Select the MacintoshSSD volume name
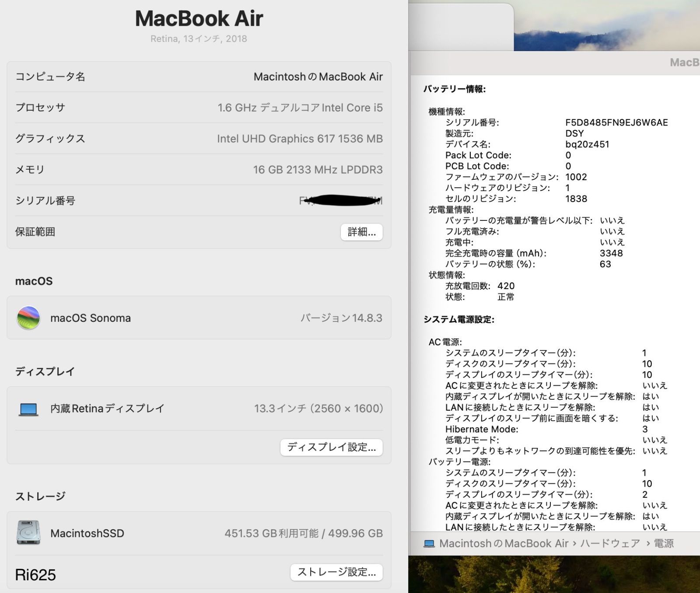The image size is (700, 593). 87,533
